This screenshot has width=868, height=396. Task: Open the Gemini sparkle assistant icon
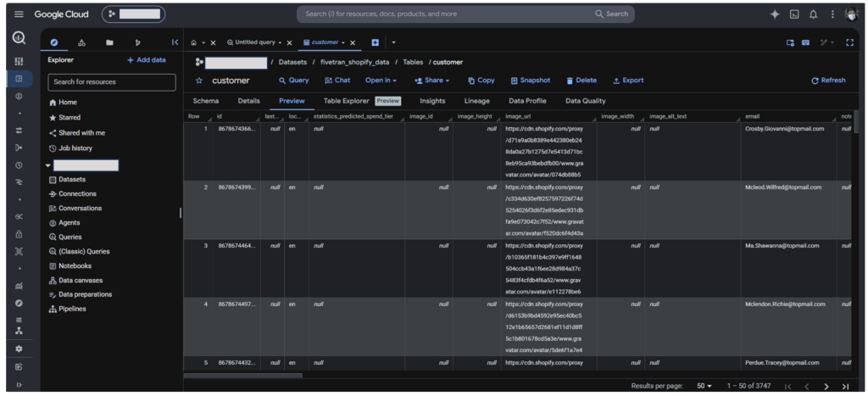point(775,15)
